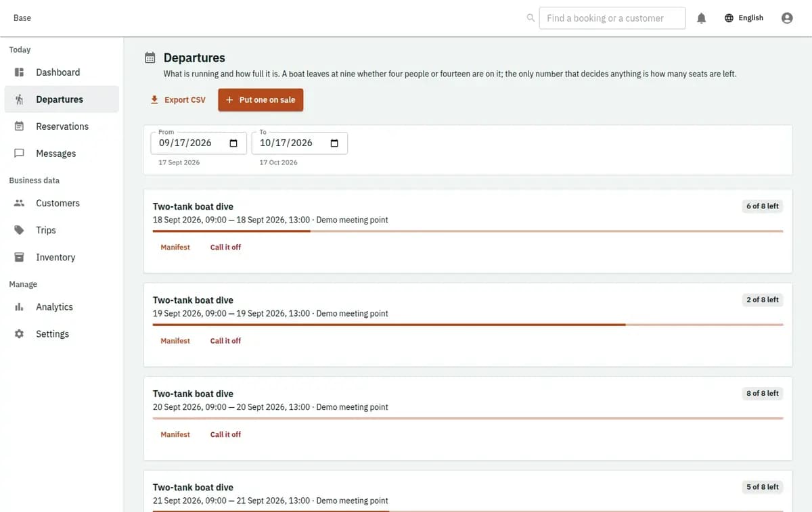Click the Settings gear icon

(20, 334)
